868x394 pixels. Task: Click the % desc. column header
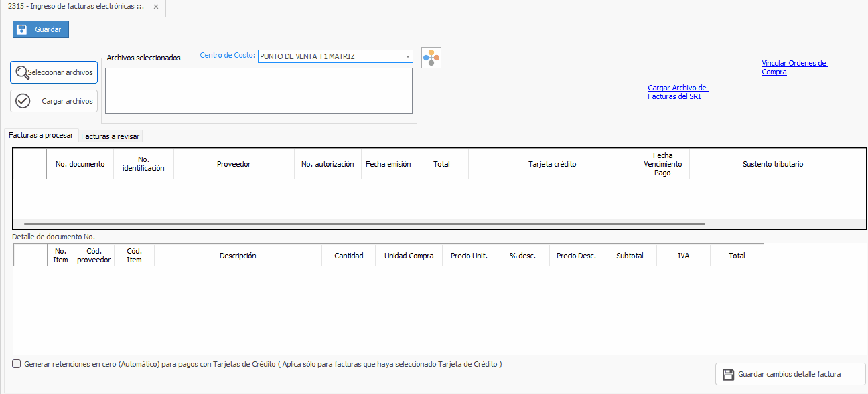522,256
